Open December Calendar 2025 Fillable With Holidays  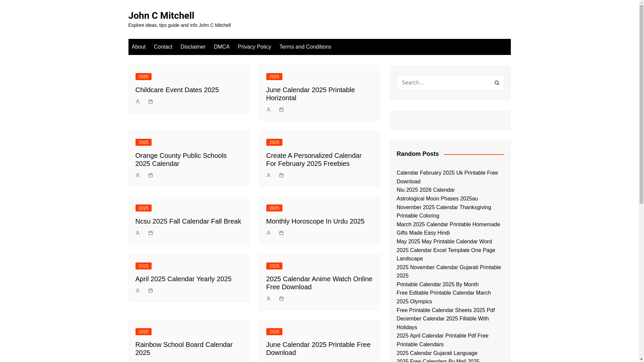[x=442, y=323]
